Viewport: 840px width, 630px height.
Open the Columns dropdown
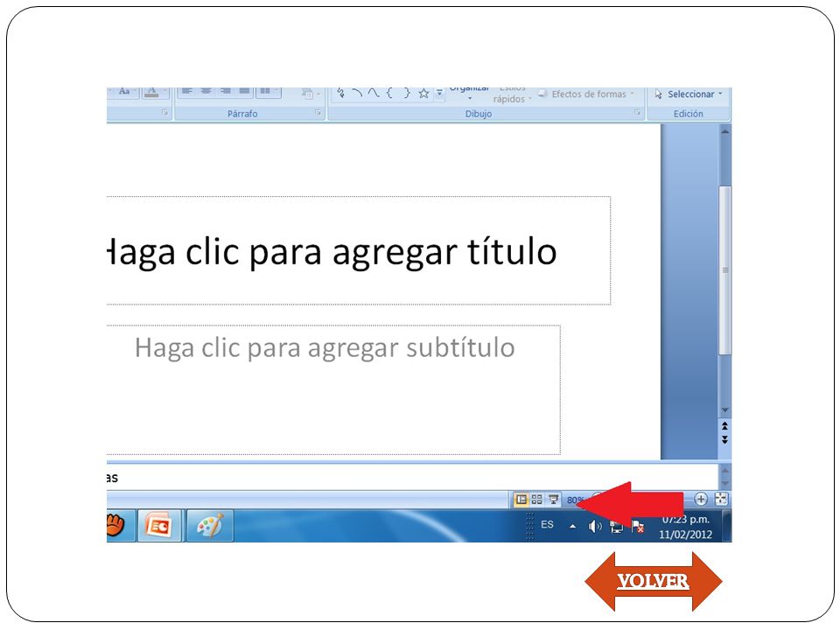pyautogui.click(x=269, y=91)
